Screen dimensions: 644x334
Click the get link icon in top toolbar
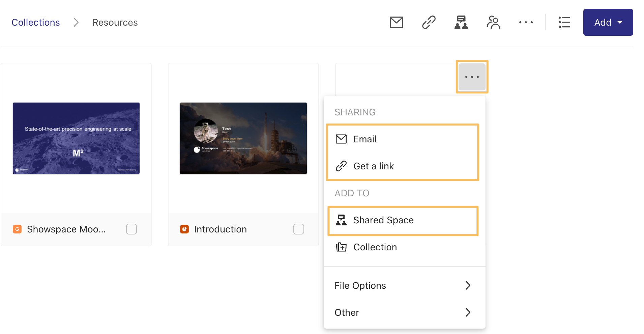click(429, 23)
